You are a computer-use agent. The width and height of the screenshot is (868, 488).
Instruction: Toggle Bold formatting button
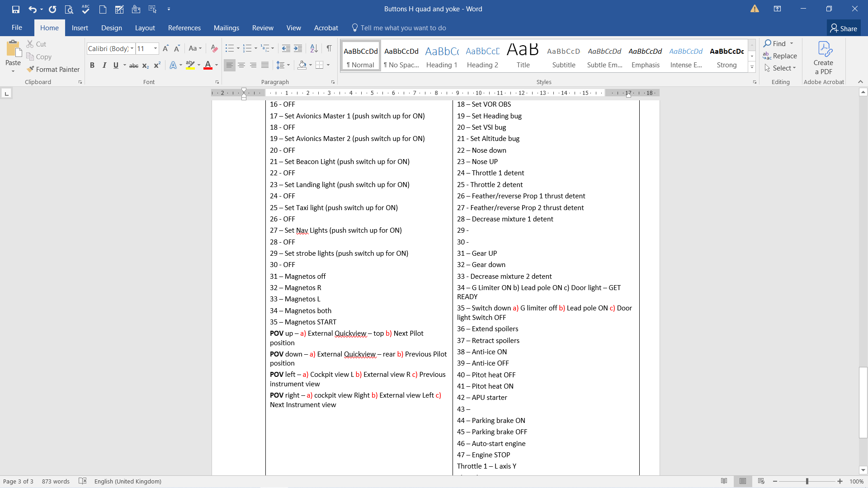click(92, 65)
